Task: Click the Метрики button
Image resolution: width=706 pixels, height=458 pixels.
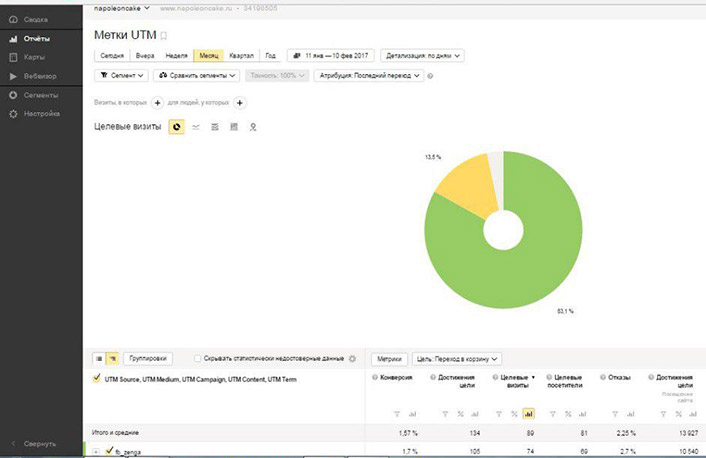Action: pyautogui.click(x=389, y=358)
